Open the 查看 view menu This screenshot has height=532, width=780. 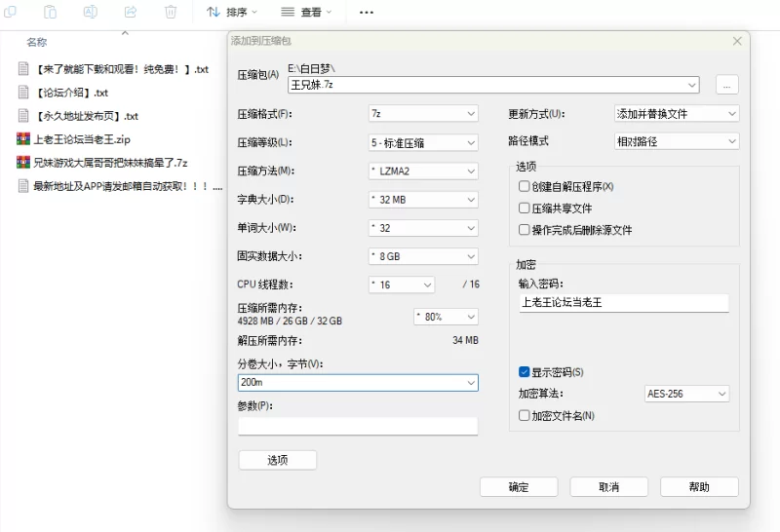click(x=306, y=12)
